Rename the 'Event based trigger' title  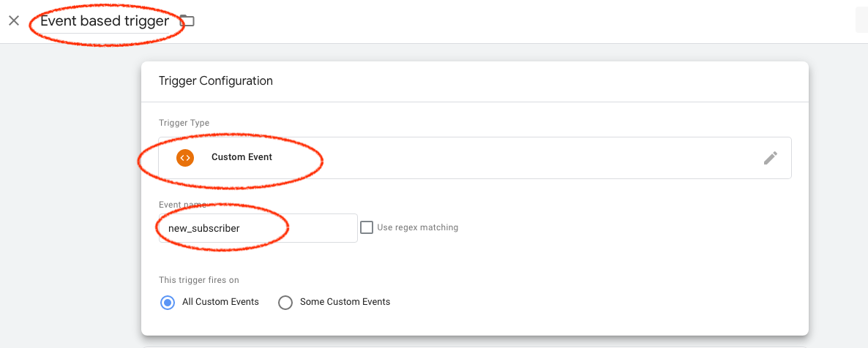[105, 21]
